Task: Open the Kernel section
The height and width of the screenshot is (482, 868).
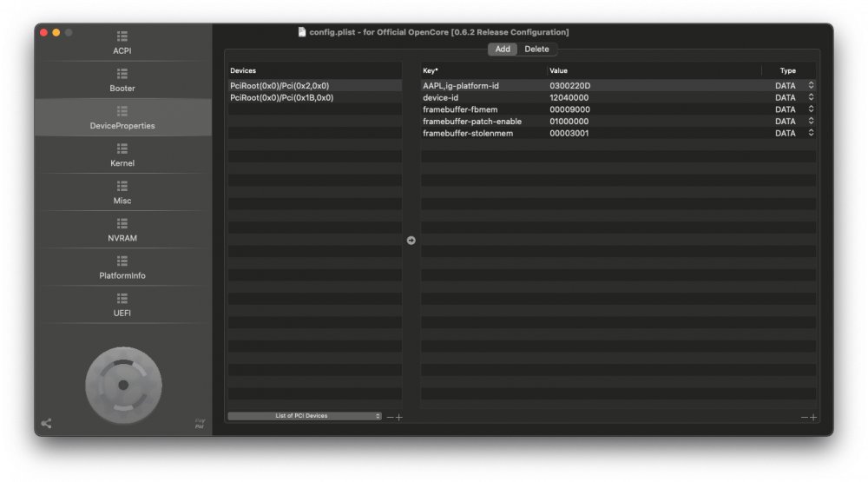Action: (x=122, y=155)
